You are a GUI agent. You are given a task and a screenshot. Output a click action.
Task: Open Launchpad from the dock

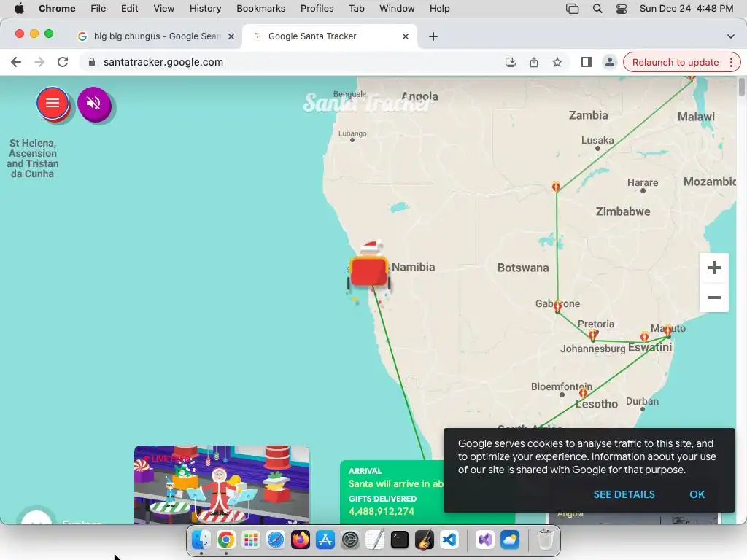point(251,540)
